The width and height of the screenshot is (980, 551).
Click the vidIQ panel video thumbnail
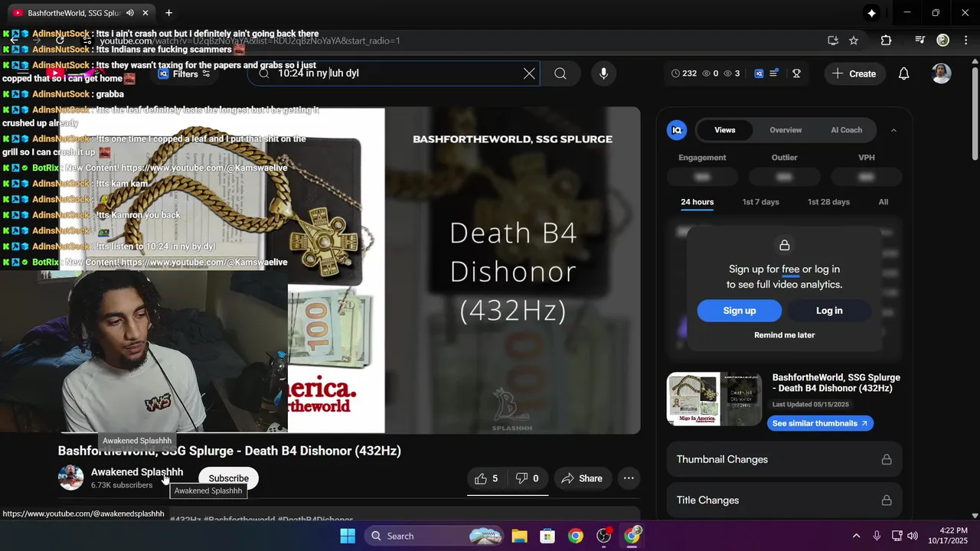tap(714, 399)
